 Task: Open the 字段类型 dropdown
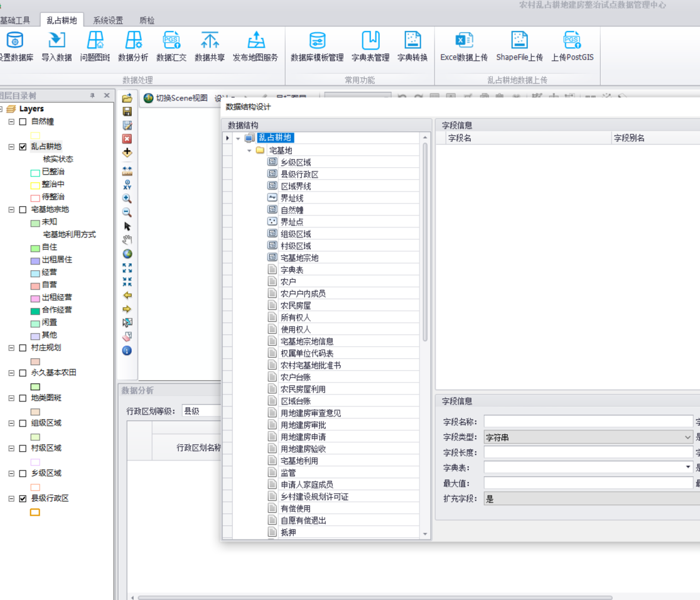[x=687, y=437]
